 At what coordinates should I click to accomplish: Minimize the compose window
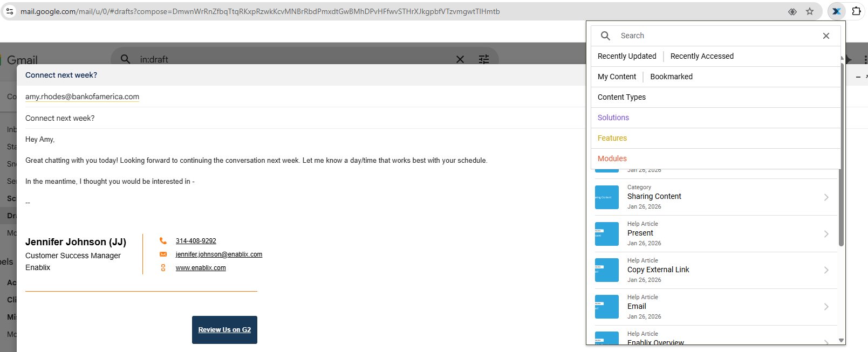click(x=858, y=77)
